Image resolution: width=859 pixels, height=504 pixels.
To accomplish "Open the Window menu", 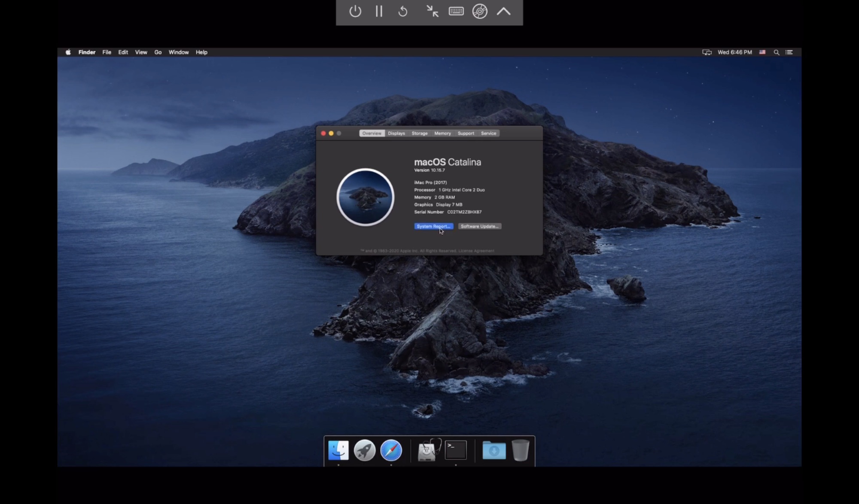I will tap(179, 52).
